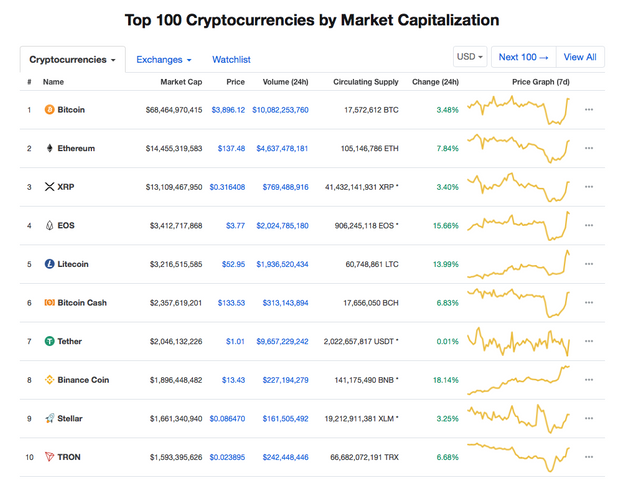Click the Ethereum 7d price graph
Screen dimensions: 623x480
[x=519, y=148]
